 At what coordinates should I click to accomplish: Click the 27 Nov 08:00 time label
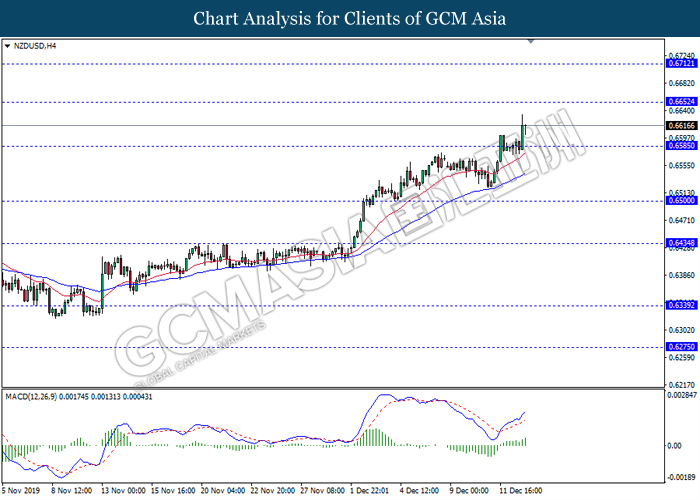[322, 490]
